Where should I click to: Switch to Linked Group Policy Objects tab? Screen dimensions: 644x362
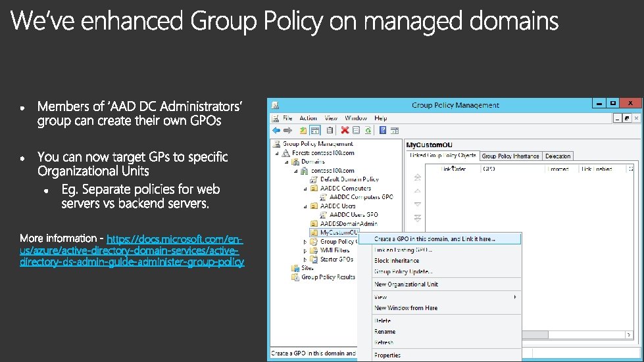click(x=442, y=155)
